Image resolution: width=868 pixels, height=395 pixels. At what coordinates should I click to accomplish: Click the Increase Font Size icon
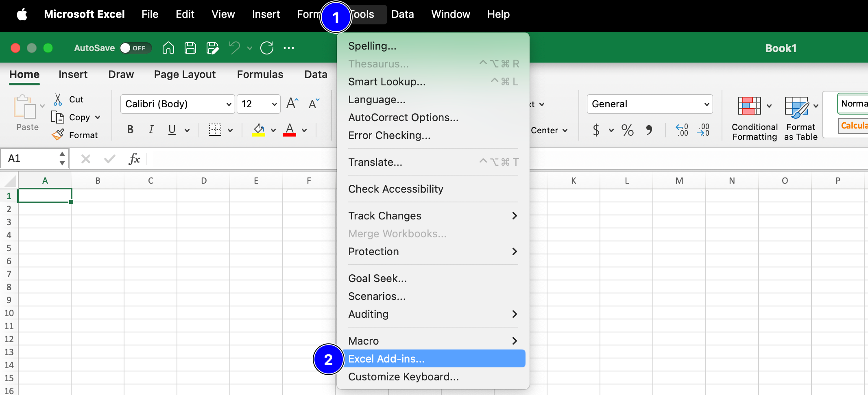point(292,104)
